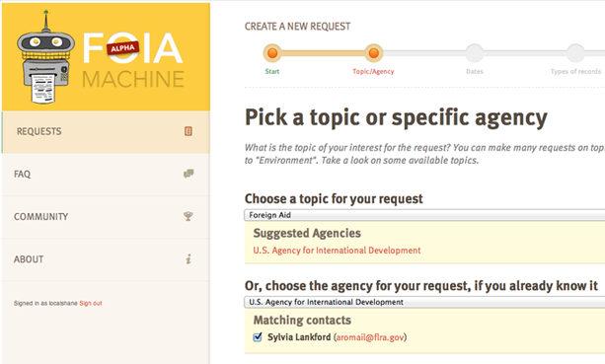Open the About menu item
The height and width of the screenshot is (364, 605).
[x=107, y=259]
